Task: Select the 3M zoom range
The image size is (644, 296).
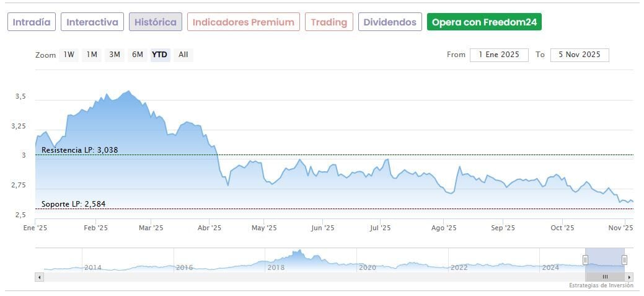Action: tap(115, 55)
